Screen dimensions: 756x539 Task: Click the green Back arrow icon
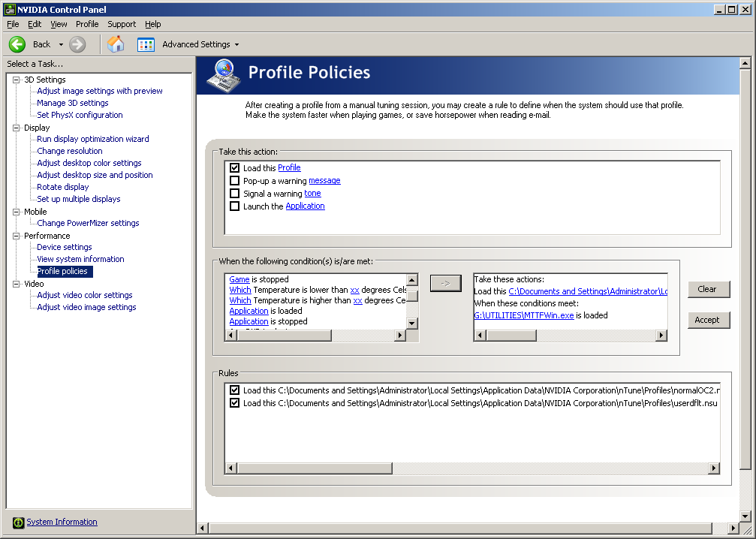17,44
